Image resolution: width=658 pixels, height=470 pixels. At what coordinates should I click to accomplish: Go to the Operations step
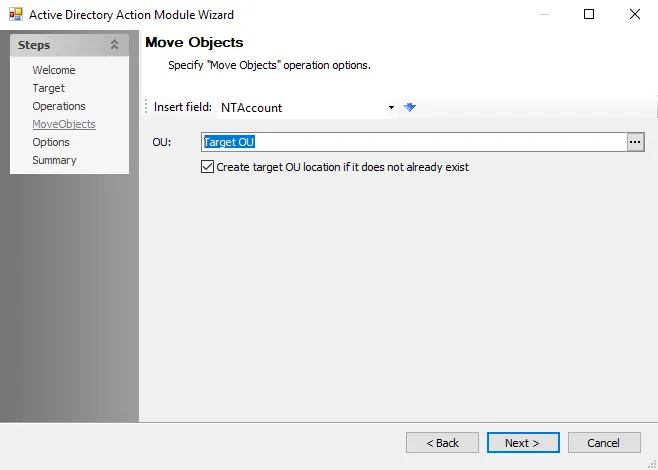pyautogui.click(x=59, y=106)
